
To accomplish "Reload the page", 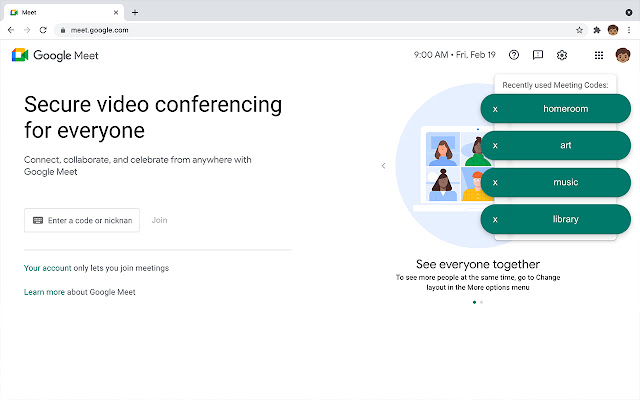I will [x=43, y=30].
